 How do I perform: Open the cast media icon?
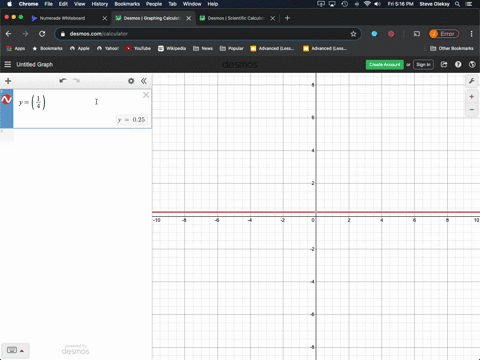[x=417, y=34]
